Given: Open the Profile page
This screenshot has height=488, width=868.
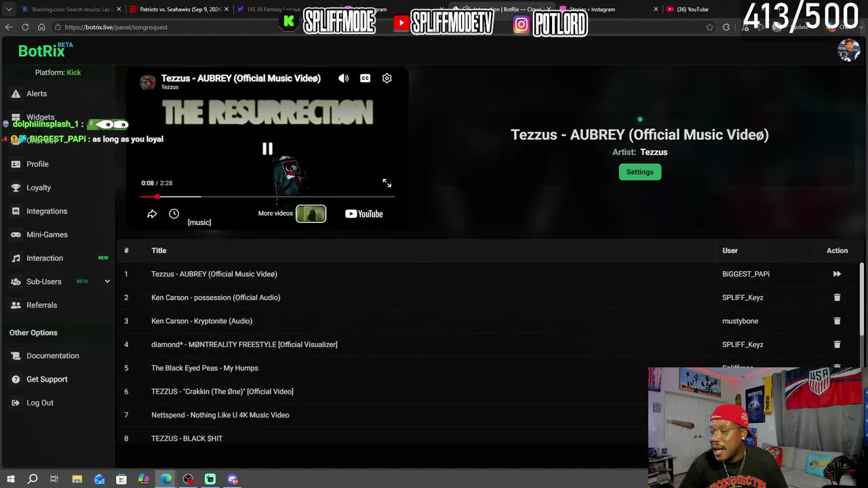Looking at the screenshot, I should click(x=37, y=164).
